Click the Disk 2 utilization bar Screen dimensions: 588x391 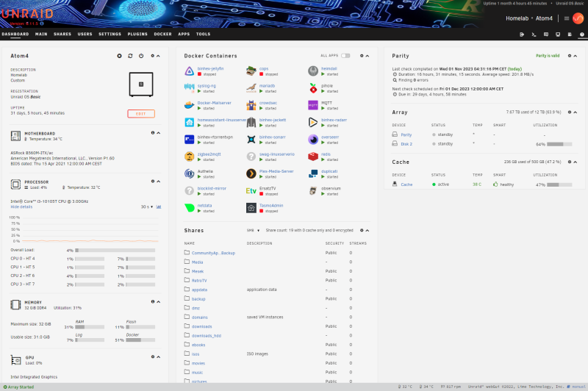click(559, 144)
